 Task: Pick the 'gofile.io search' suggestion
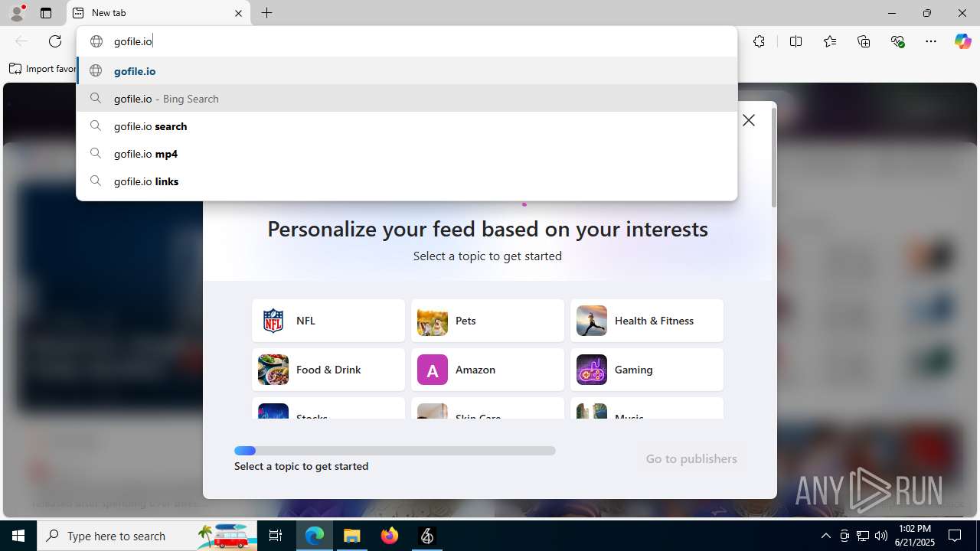click(407, 126)
